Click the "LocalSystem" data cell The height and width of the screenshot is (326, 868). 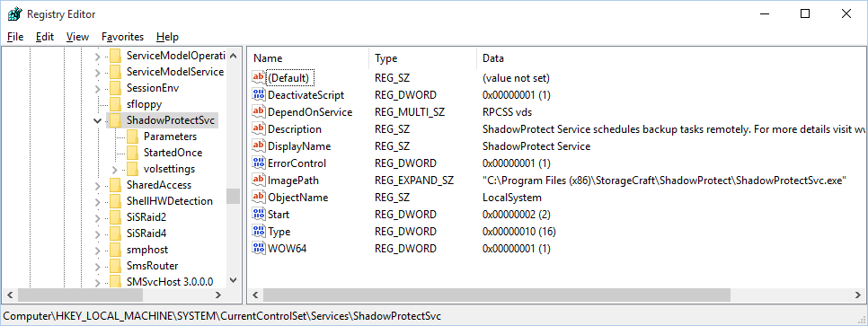pos(512,198)
